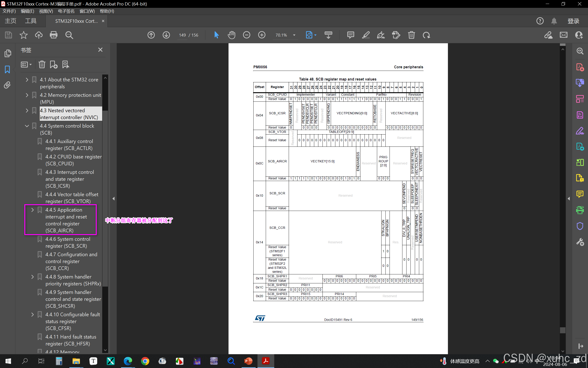
Task: Open the Protect shield tool
Action: (x=580, y=226)
